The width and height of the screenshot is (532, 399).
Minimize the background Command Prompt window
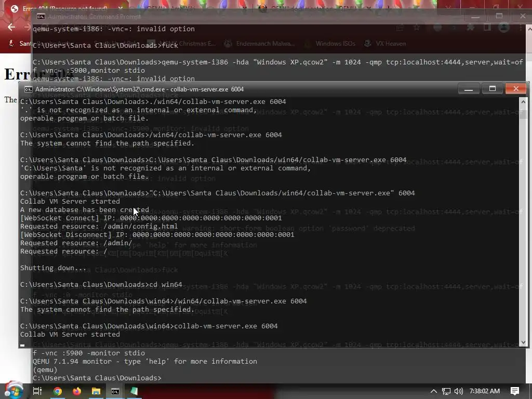(x=475, y=16)
